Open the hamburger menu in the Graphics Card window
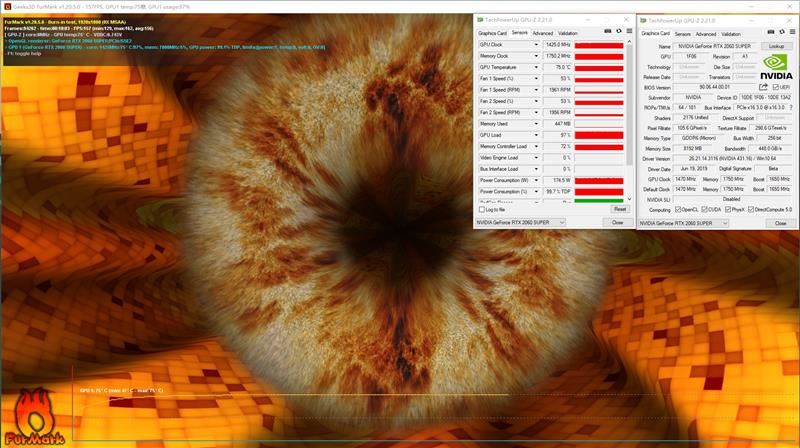This screenshot has height=448, width=800. click(792, 32)
